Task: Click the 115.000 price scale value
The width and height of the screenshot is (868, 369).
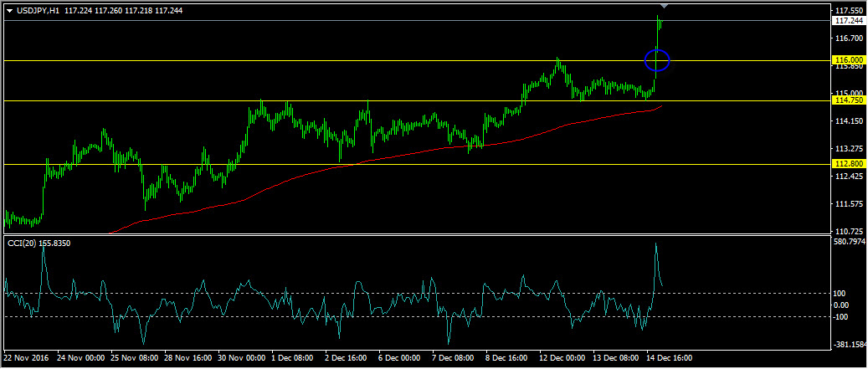Action: point(850,93)
